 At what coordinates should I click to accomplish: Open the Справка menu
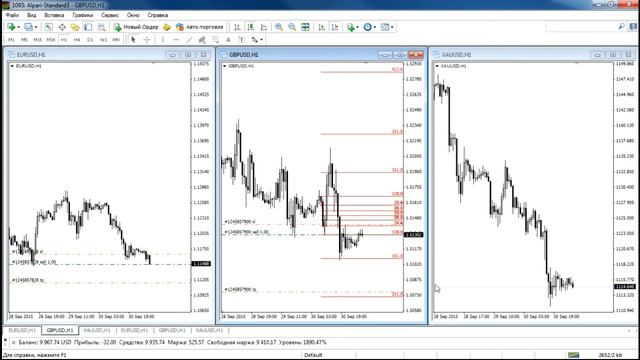pyautogui.click(x=158, y=15)
